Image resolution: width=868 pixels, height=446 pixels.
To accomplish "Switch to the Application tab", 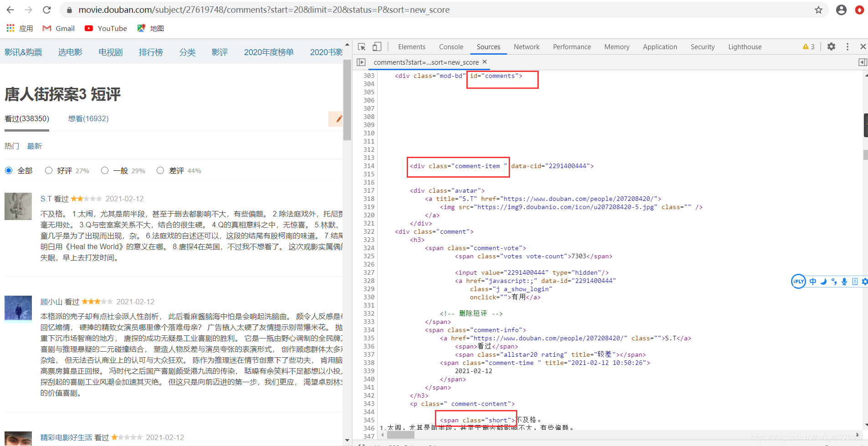I will click(x=660, y=46).
